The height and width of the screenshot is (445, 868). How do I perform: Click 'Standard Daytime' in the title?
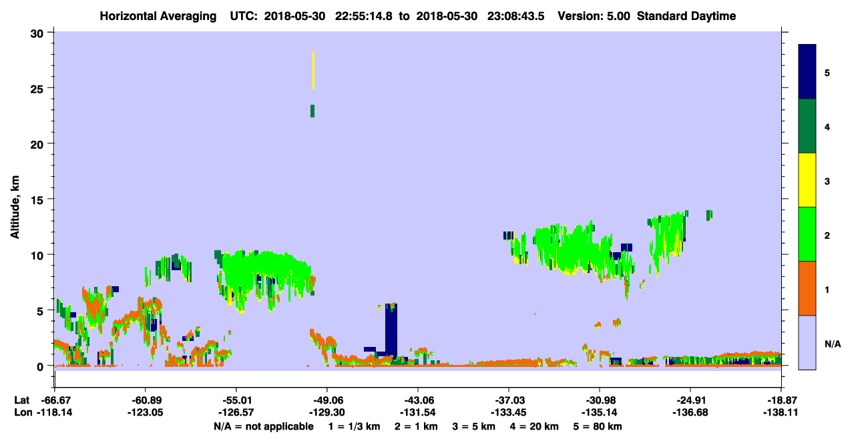click(x=686, y=16)
